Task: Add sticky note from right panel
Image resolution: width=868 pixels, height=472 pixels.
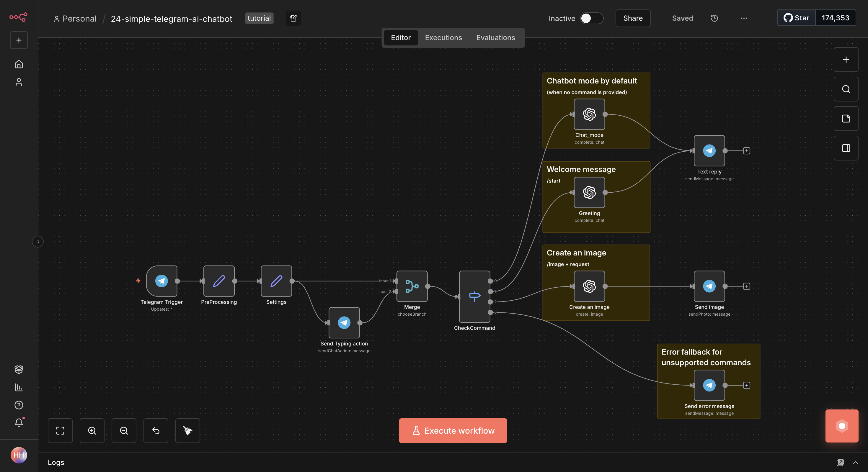Action: click(846, 119)
